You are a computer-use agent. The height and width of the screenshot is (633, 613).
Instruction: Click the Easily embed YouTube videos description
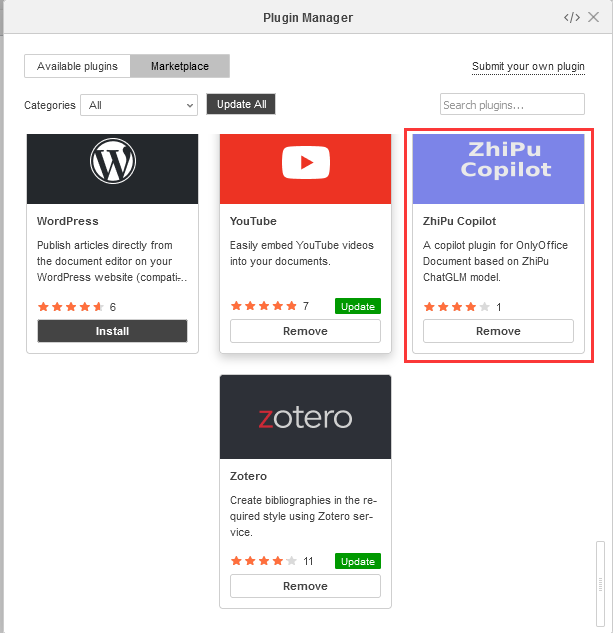click(302, 253)
